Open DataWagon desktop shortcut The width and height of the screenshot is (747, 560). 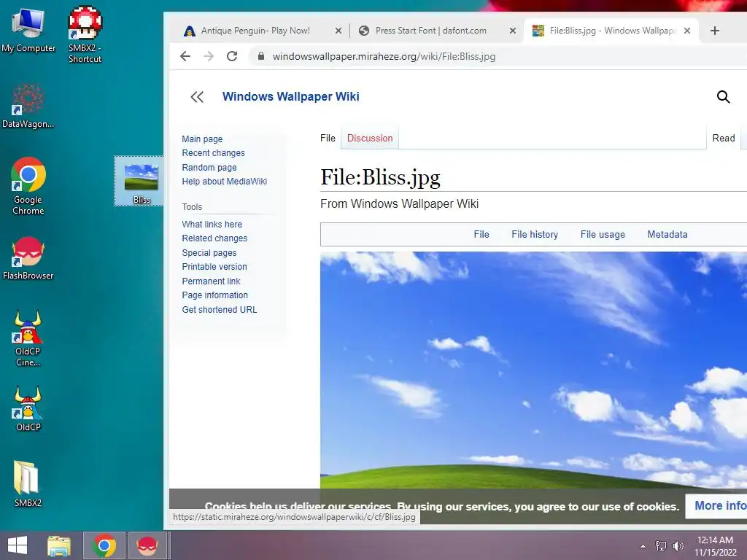[28, 106]
